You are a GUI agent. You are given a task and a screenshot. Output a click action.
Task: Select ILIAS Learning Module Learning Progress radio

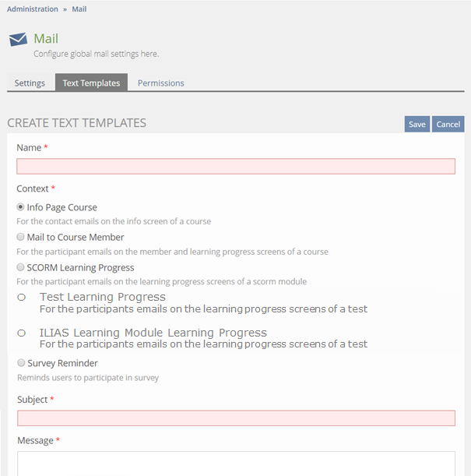tap(22, 333)
